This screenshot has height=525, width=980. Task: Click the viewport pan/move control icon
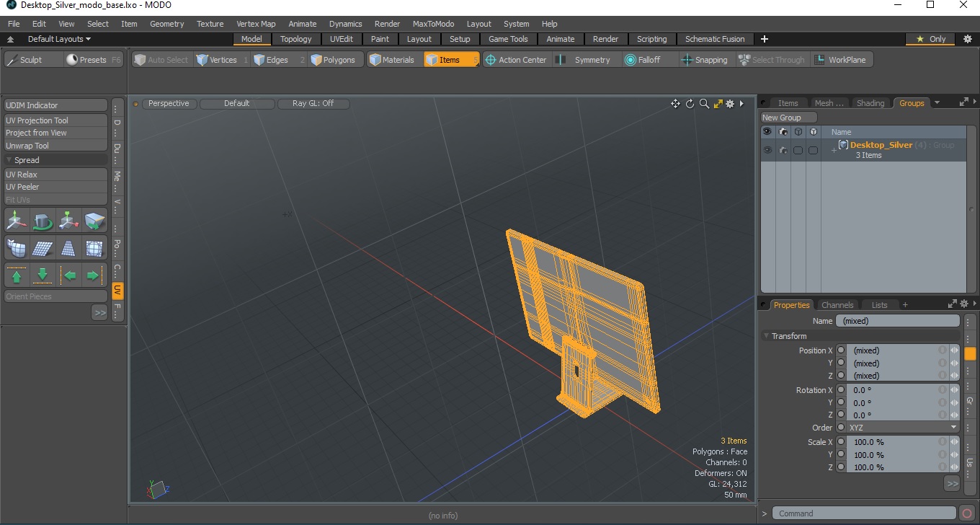click(x=675, y=104)
